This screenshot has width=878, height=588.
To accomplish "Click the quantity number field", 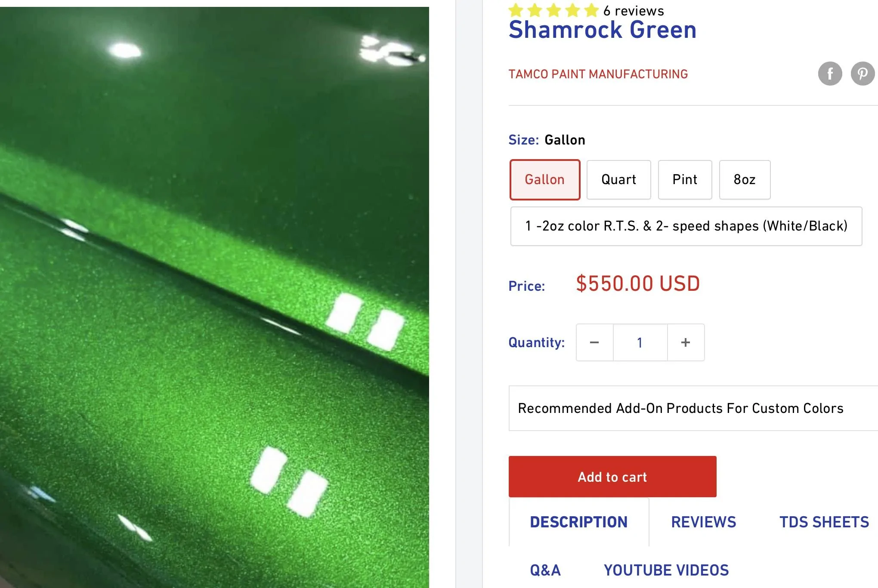I will 640,342.
